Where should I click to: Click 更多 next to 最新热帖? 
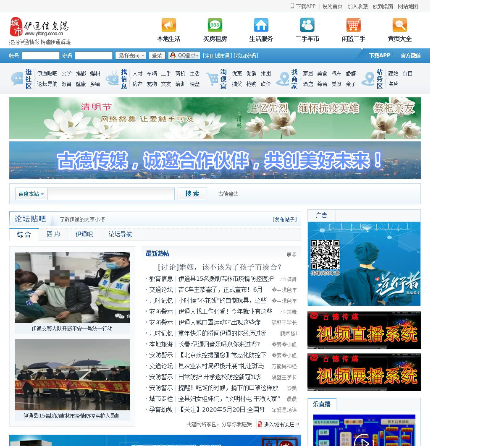coord(291,255)
